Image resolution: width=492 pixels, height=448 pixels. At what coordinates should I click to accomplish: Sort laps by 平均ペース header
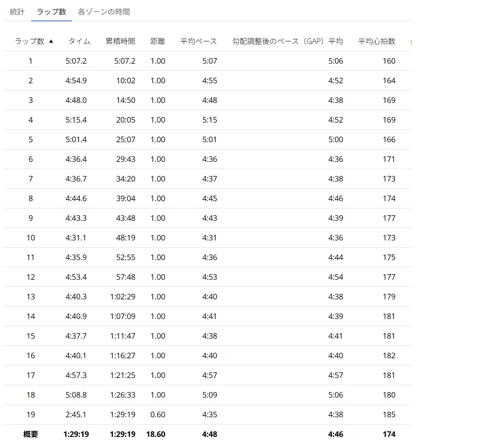coord(198,41)
